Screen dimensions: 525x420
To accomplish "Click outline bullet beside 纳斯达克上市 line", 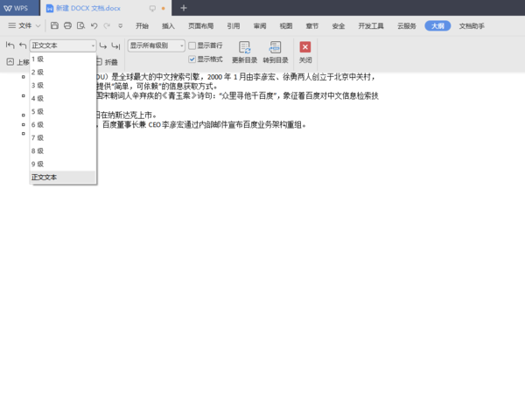I will 23,115.
